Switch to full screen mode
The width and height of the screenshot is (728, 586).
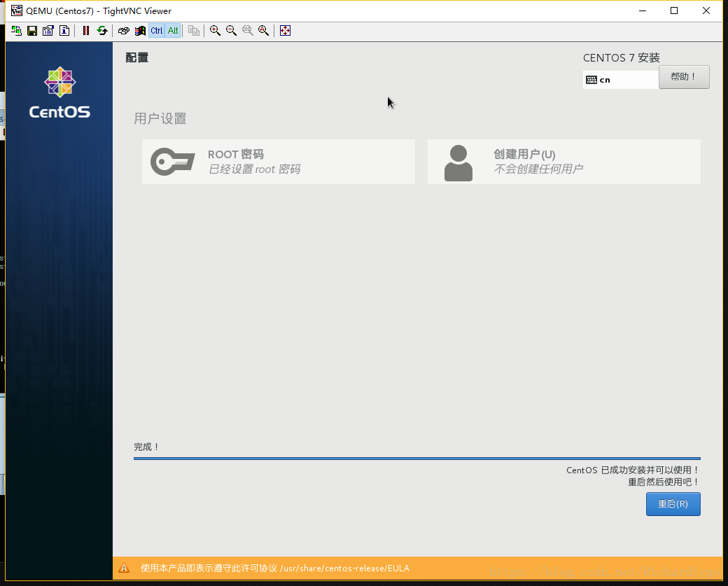click(285, 31)
